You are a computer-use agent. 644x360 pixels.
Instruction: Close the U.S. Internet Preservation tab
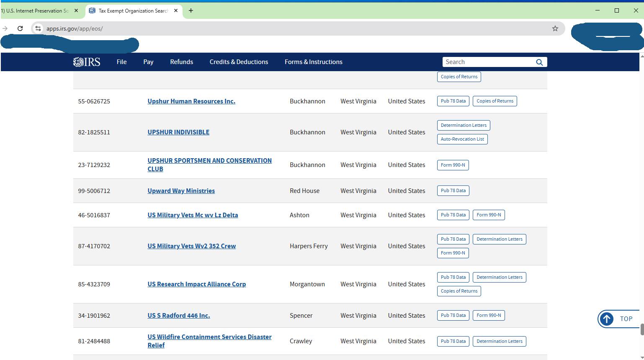(x=76, y=10)
